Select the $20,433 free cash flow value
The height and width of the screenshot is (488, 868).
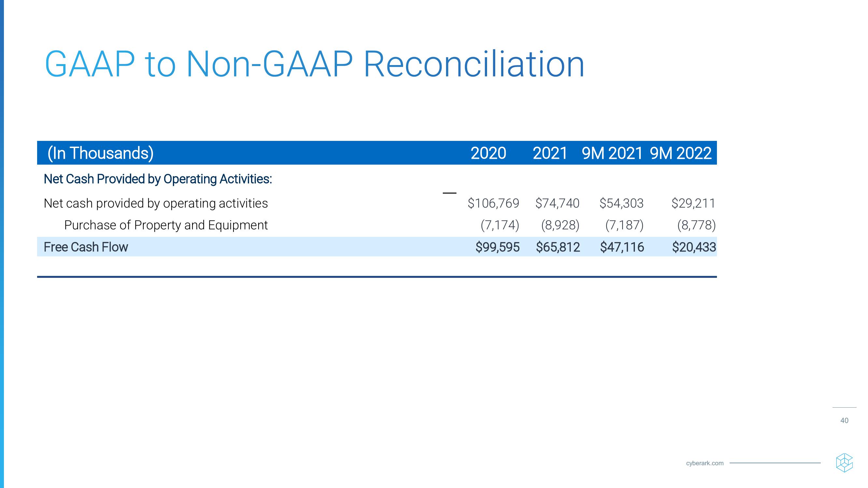694,247
